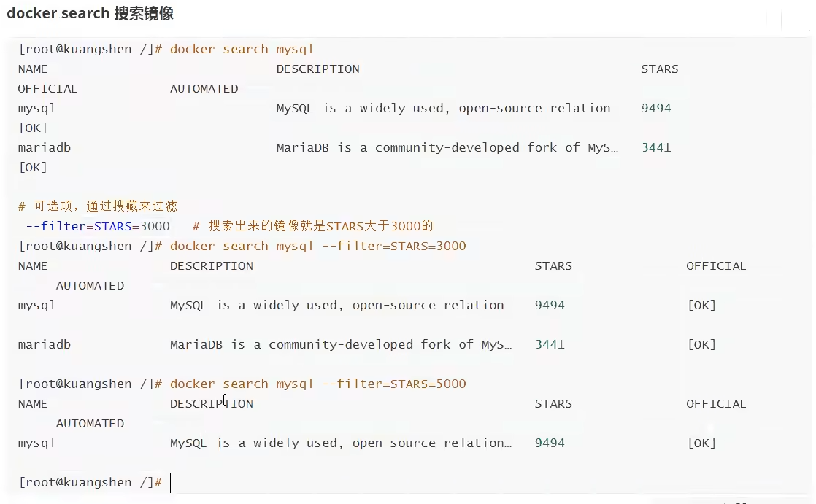Select mysql name in the STARS=5000 output

pyautogui.click(x=36, y=443)
